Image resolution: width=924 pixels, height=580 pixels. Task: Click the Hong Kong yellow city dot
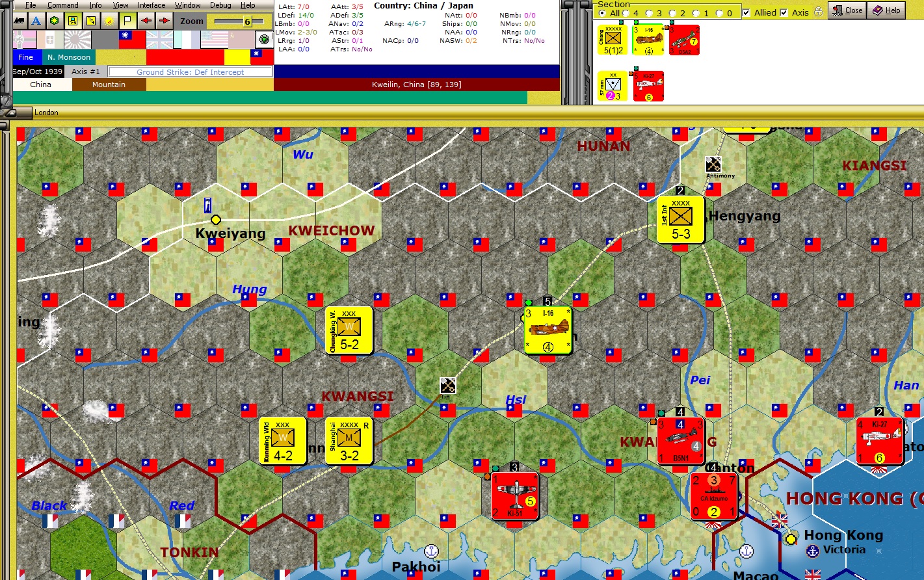click(x=791, y=538)
